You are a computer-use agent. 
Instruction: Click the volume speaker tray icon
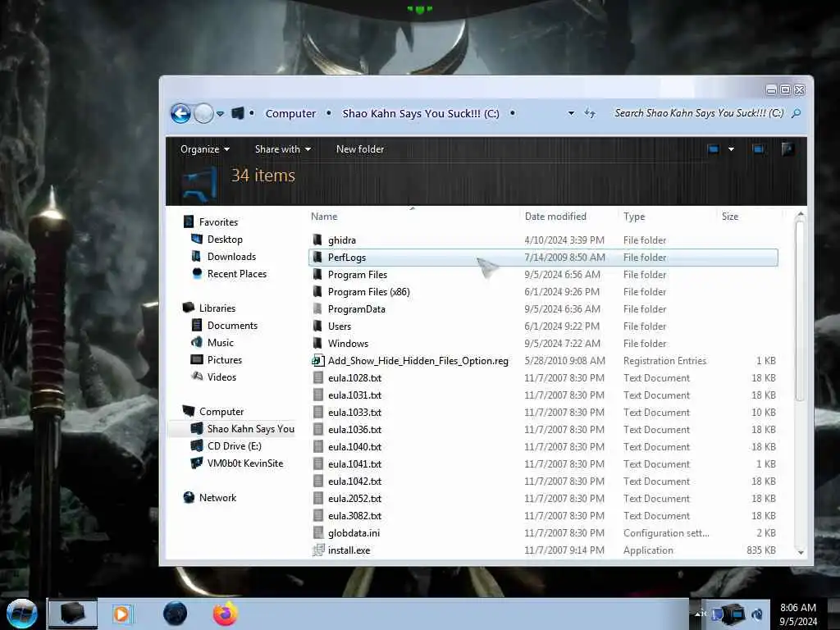click(x=756, y=614)
